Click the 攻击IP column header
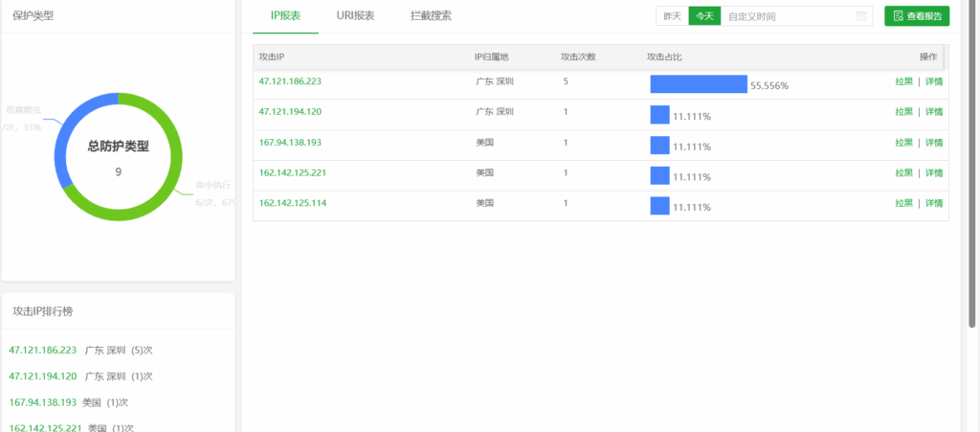This screenshot has width=980, height=432. [x=272, y=57]
